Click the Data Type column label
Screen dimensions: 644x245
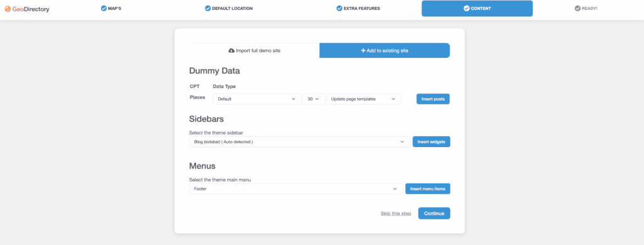[x=225, y=86]
